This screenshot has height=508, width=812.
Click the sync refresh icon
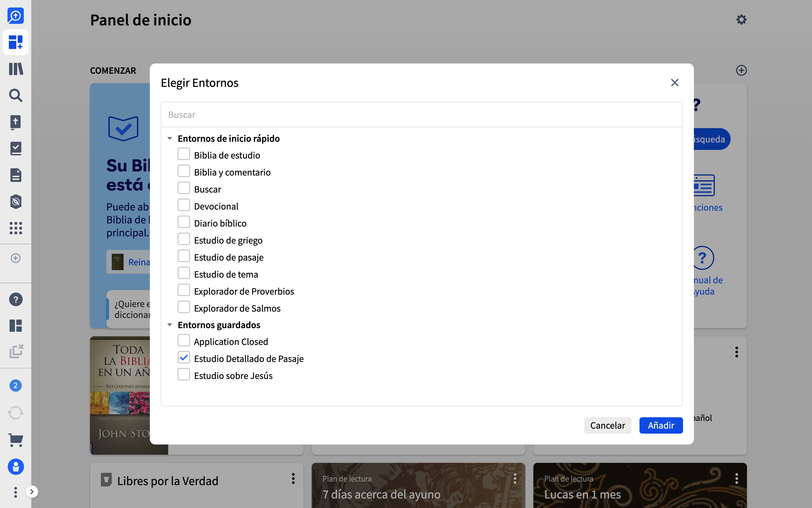(x=15, y=413)
